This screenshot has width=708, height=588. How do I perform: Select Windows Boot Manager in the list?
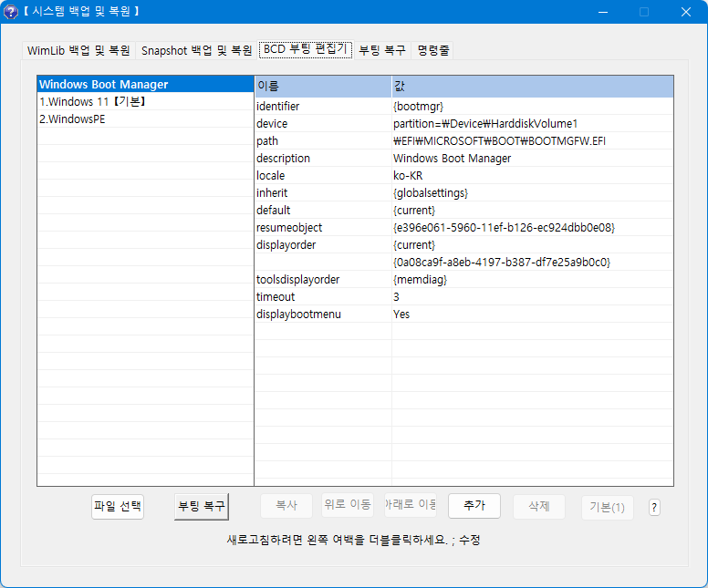click(145, 85)
